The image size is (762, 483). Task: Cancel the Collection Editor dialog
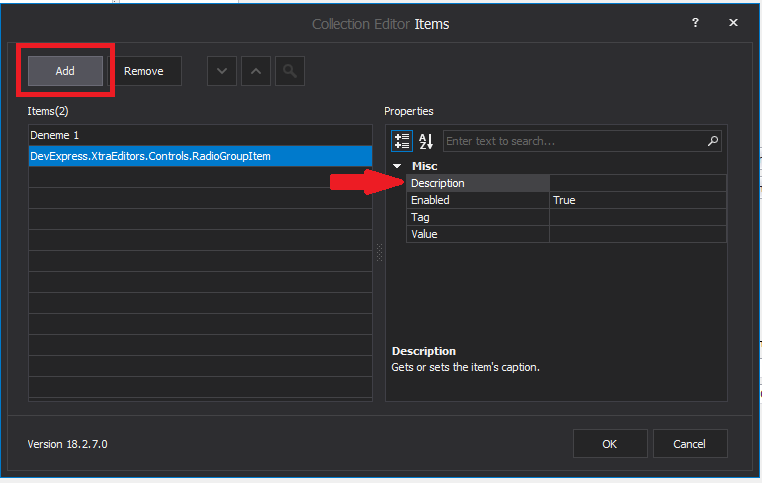[689, 443]
